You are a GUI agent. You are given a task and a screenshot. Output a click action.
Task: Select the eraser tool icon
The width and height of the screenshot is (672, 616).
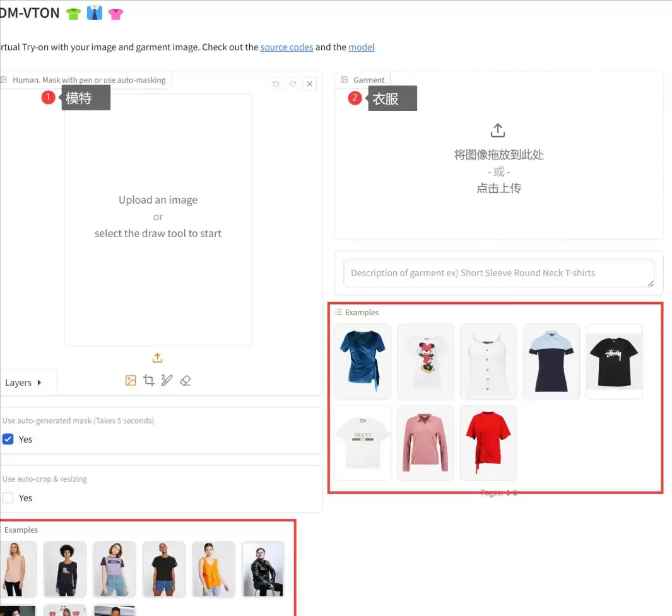click(x=185, y=380)
